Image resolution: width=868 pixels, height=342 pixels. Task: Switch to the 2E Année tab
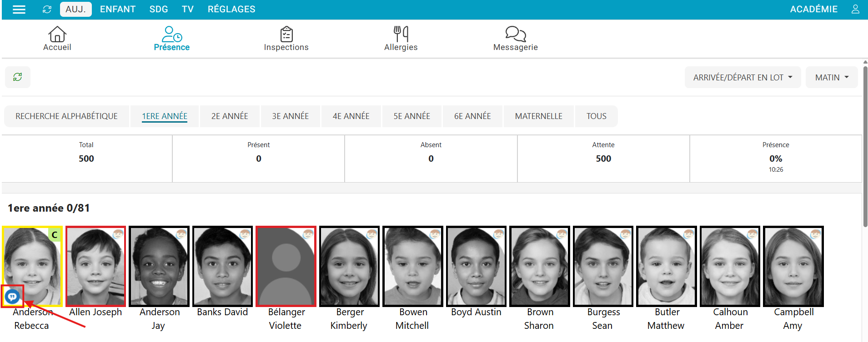(x=230, y=116)
